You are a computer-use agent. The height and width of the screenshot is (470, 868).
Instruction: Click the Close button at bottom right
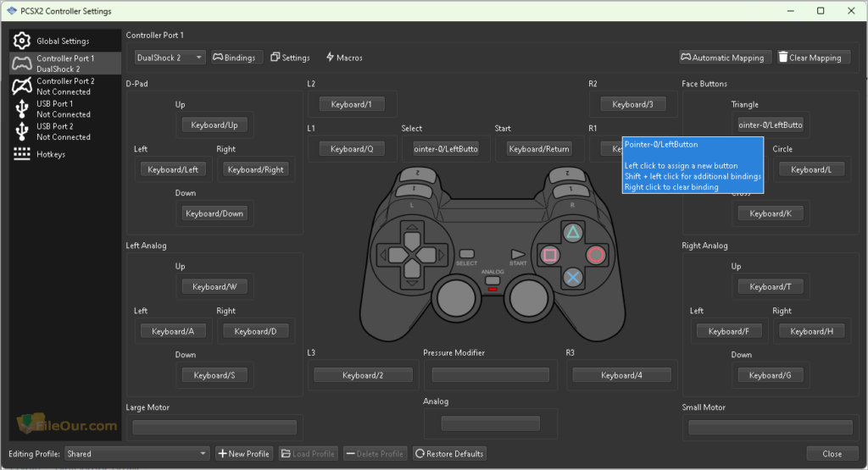(832, 453)
